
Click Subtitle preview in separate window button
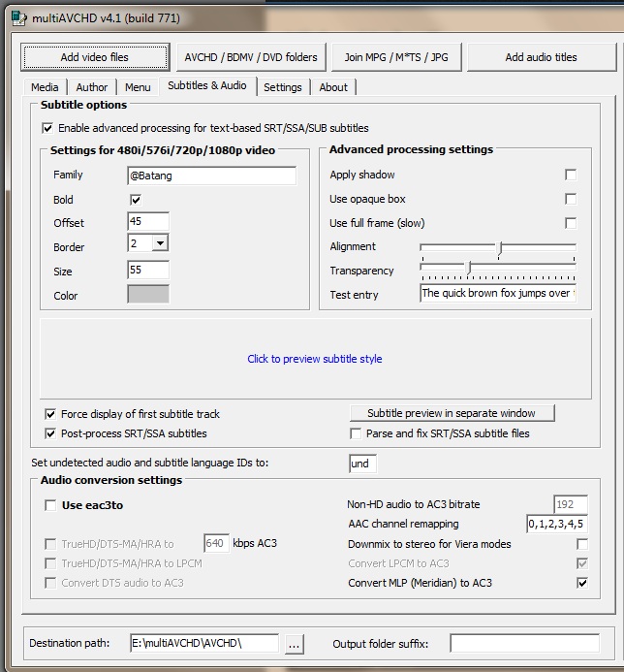pos(452,413)
